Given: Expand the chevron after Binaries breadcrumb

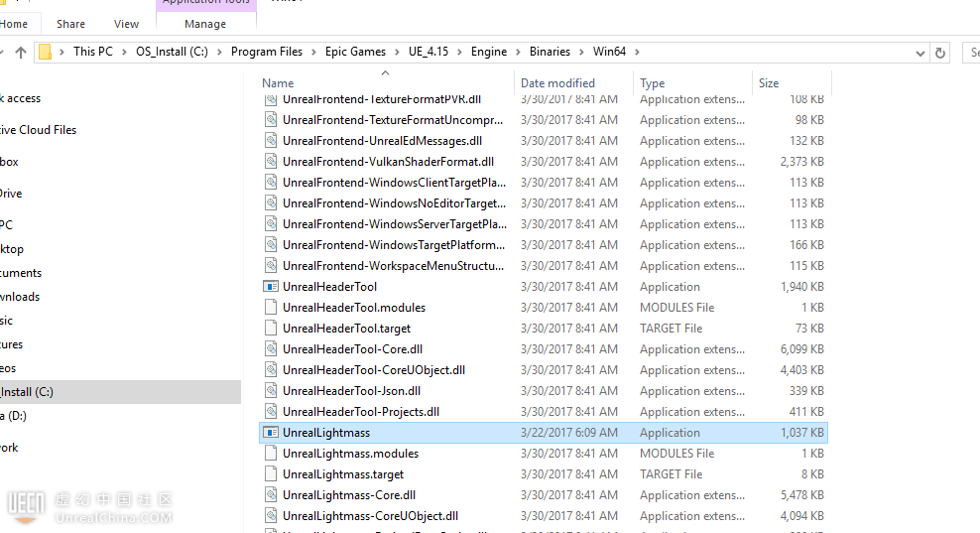Looking at the screenshot, I should click(x=581, y=52).
